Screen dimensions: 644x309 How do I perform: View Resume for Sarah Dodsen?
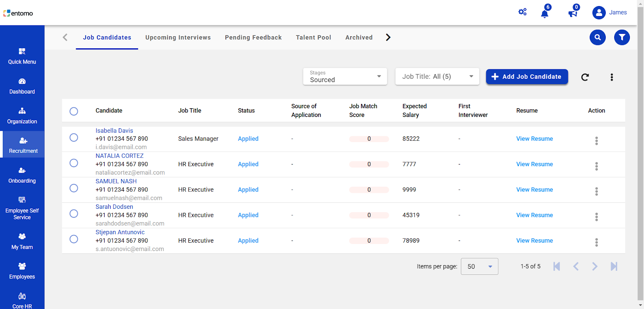(x=535, y=215)
